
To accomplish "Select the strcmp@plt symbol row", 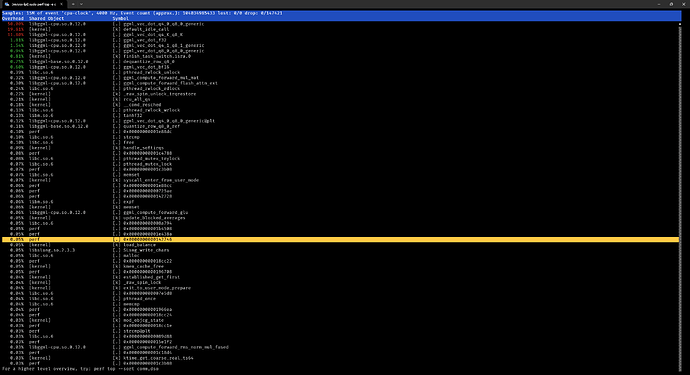I will [x=341, y=331].
